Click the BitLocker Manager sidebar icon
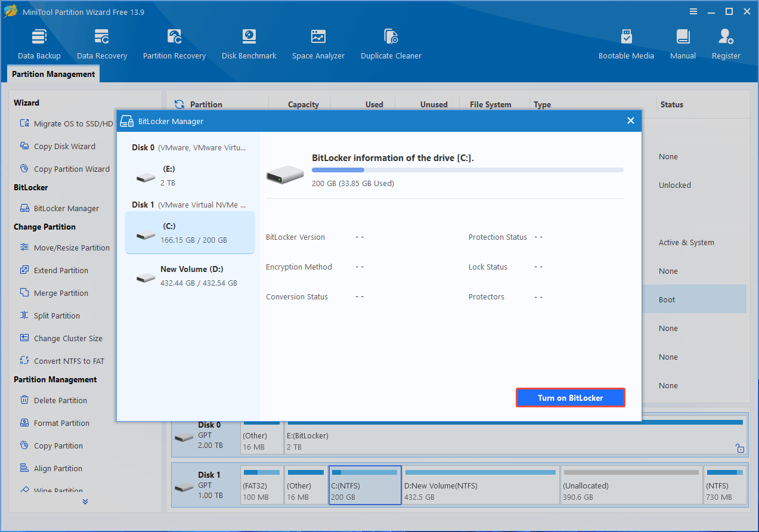Viewport: 759px width, 532px height. click(x=24, y=208)
